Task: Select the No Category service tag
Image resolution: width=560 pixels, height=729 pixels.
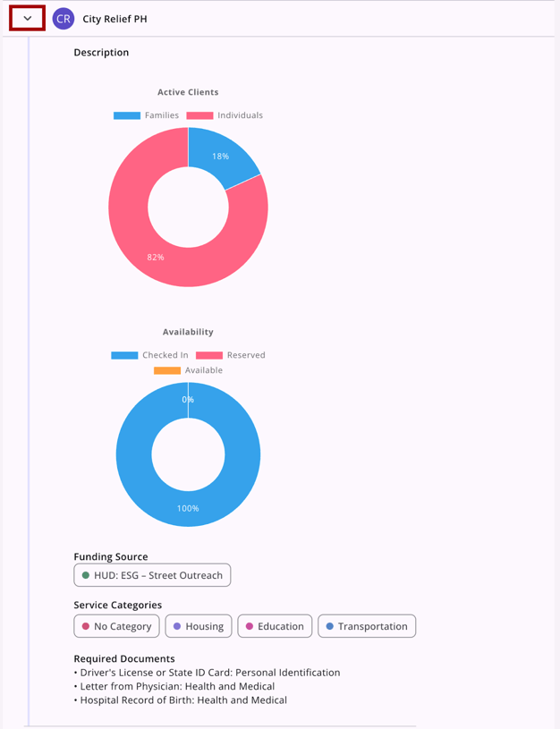Action: coord(116,626)
